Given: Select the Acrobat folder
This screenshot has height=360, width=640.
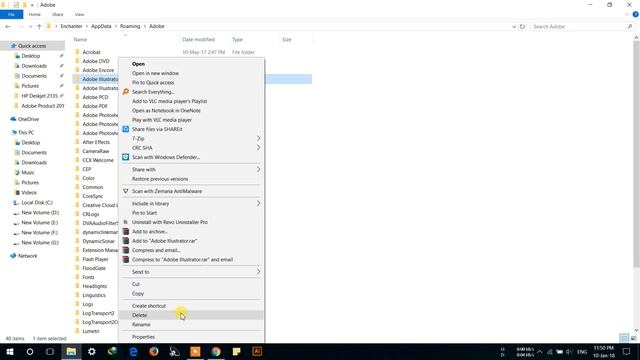Looking at the screenshot, I should coord(91,52).
